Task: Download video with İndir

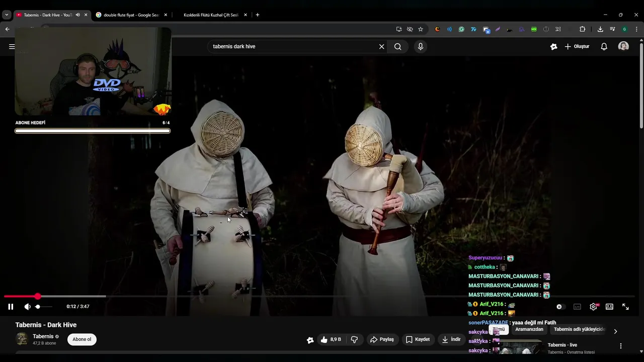Action: tap(451, 339)
